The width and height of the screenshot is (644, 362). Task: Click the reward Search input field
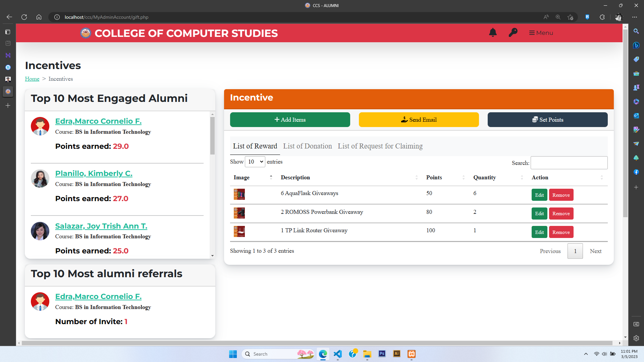pos(569,163)
